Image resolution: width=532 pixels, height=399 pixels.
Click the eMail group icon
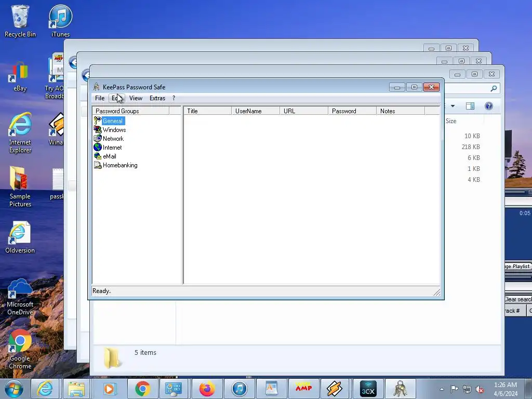98,156
